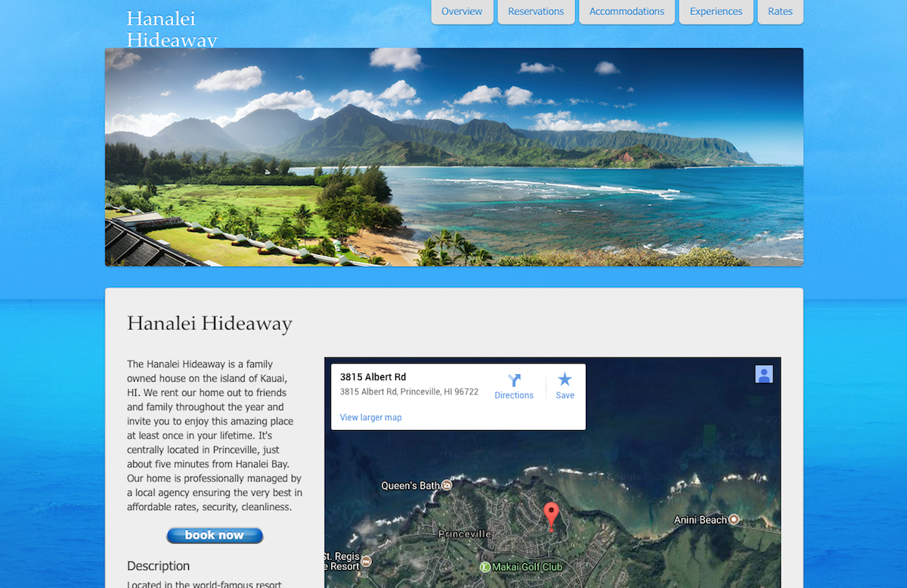Click the Makai Golf Club green icon
The width and height of the screenshot is (907, 588).
coord(485,566)
